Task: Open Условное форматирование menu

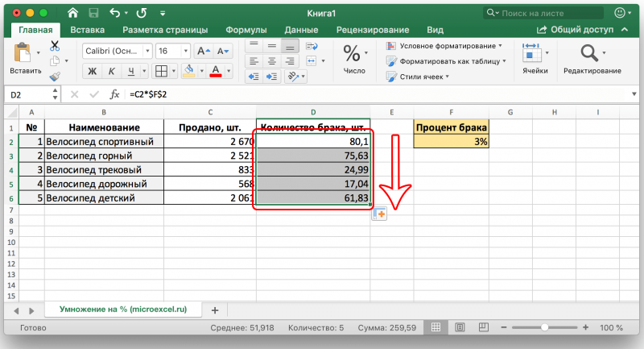Action: pos(444,46)
